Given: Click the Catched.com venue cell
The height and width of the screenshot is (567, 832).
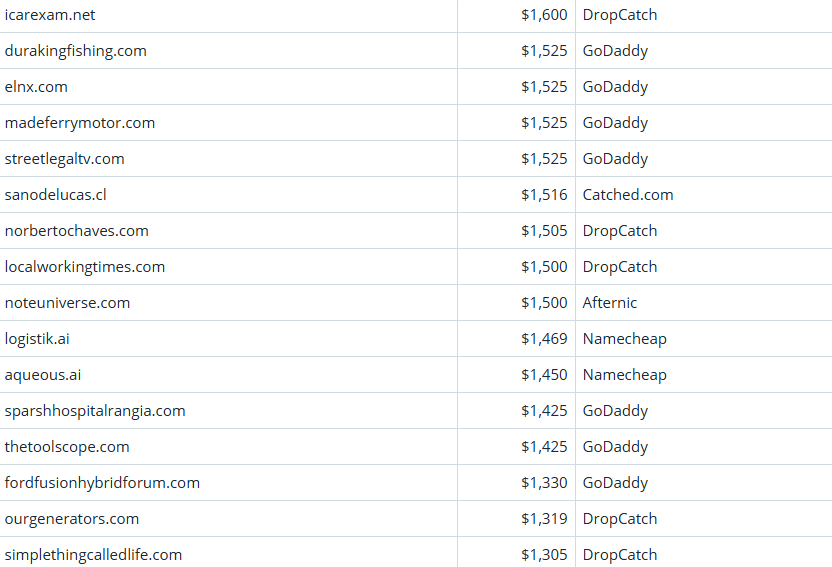Looking at the screenshot, I should (628, 195).
